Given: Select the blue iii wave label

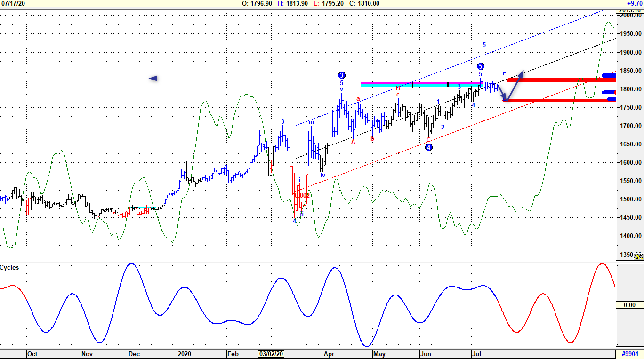Looking at the screenshot, I should pyautogui.click(x=311, y=122).
